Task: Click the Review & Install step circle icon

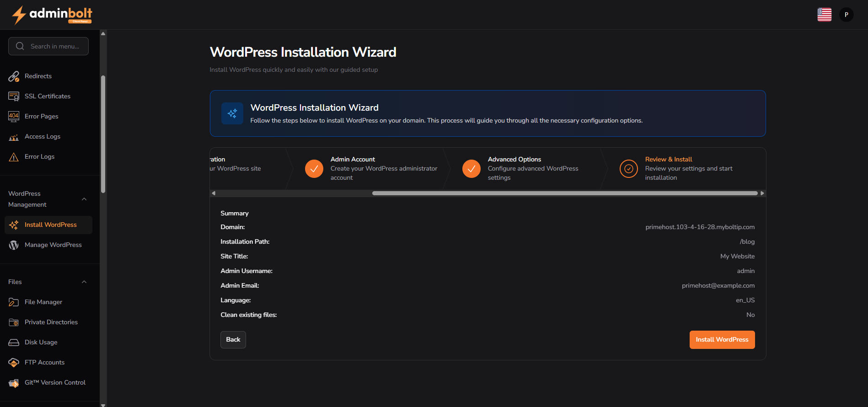Action: 629,169
